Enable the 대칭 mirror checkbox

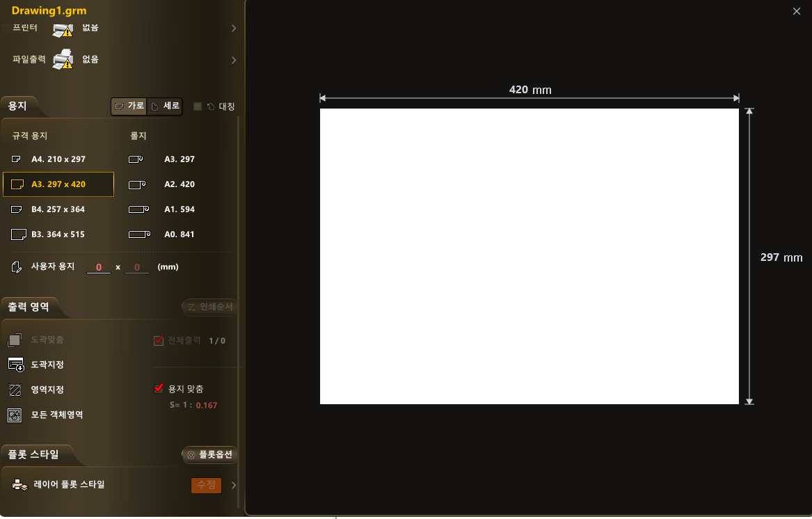[x=198, y=106]
